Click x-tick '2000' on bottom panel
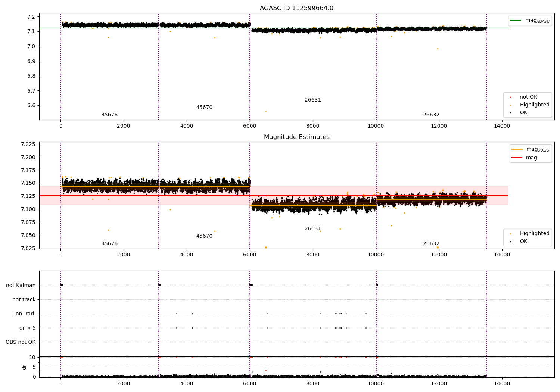 [124, 383]
